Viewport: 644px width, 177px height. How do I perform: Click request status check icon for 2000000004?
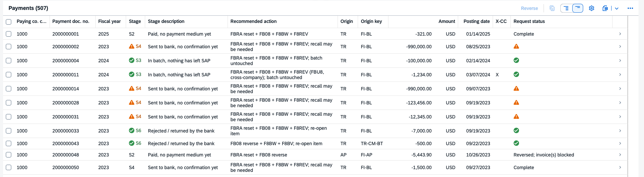516,60
